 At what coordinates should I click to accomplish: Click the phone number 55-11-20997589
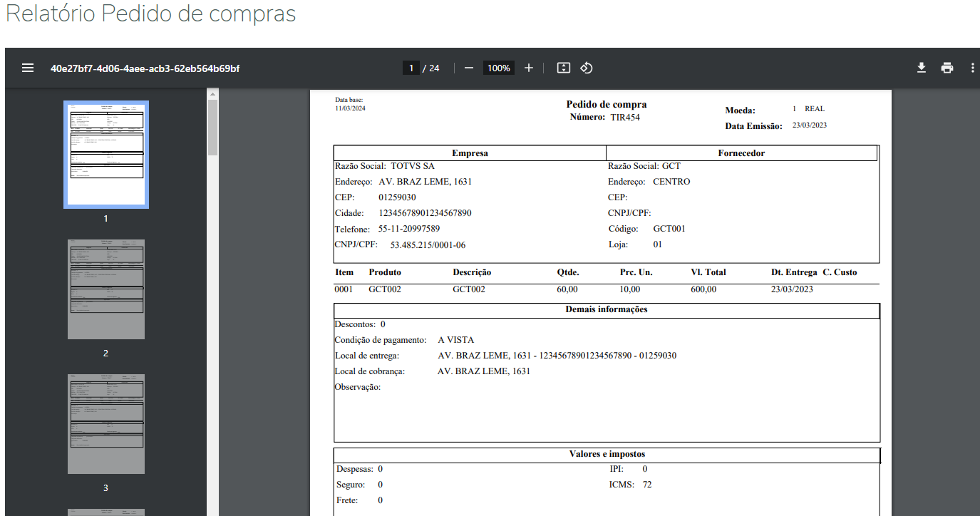coord(409,229)
